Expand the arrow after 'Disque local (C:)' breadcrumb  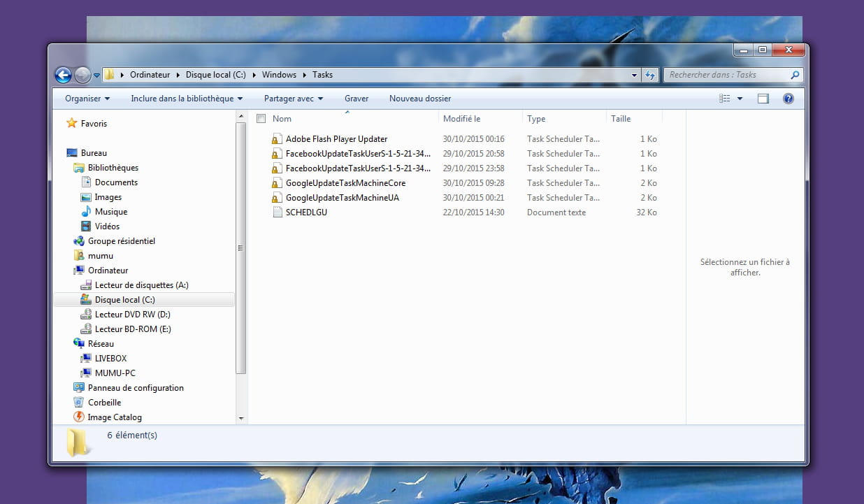(x=254, y=75)
